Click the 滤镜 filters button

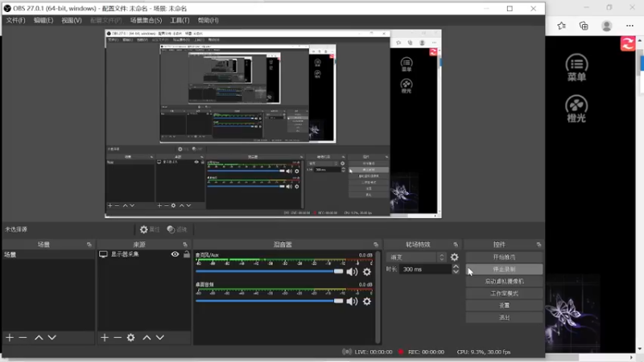[177, 229]
